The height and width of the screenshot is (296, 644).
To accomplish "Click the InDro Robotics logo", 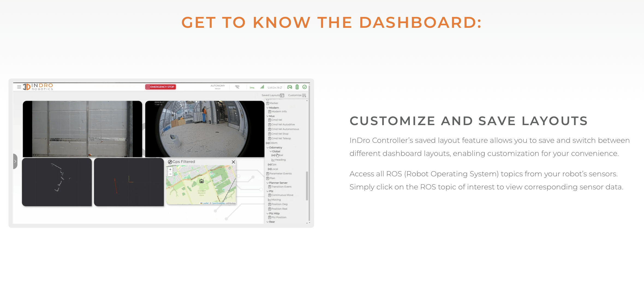I will tap(38, 87).
